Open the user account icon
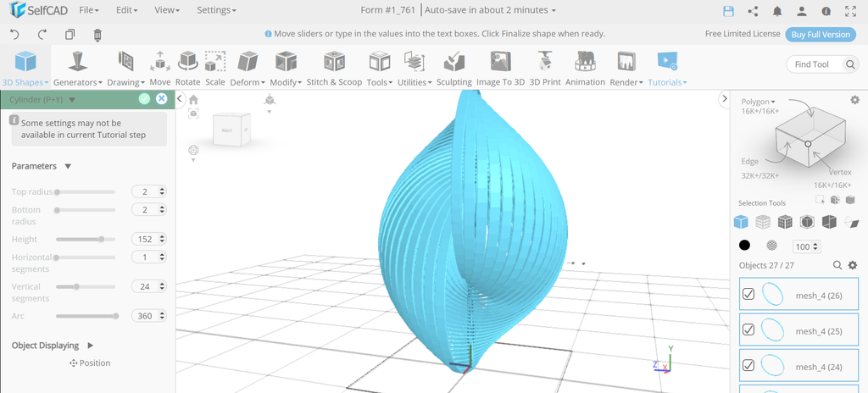The image size is (868, 393). [802, 11]
